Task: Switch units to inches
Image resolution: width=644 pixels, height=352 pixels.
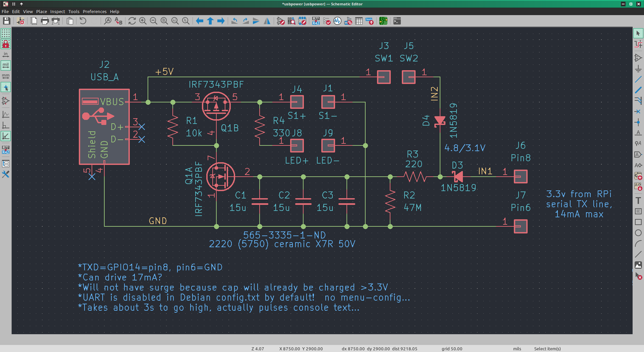Action: pyautogui.click(x=6, y=54)
